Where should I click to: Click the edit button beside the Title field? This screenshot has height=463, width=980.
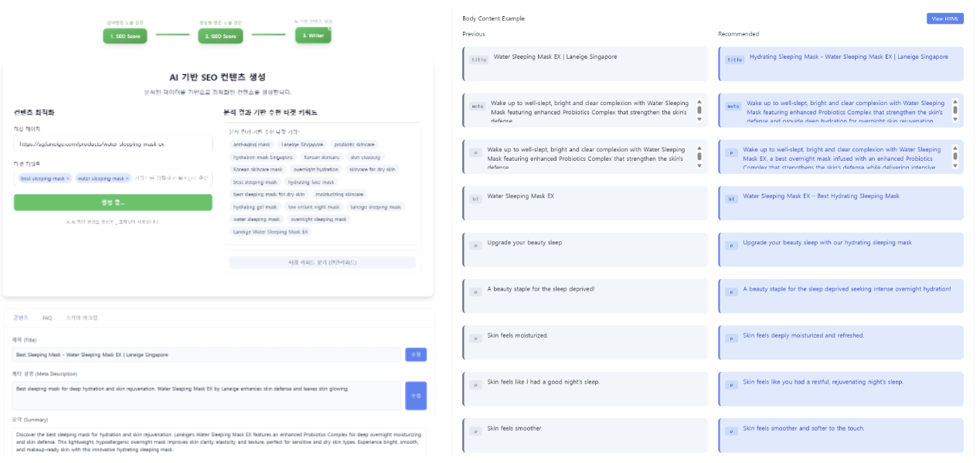pyautogui.click(x=415, y=355)
